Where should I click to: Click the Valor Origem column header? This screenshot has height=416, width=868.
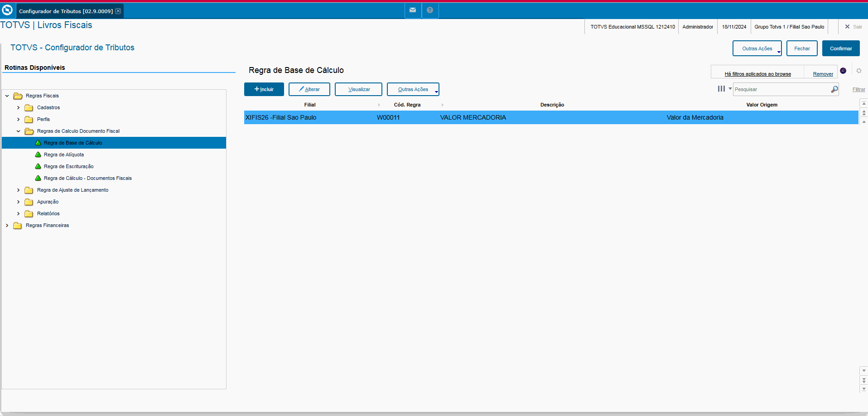(762, 105)
